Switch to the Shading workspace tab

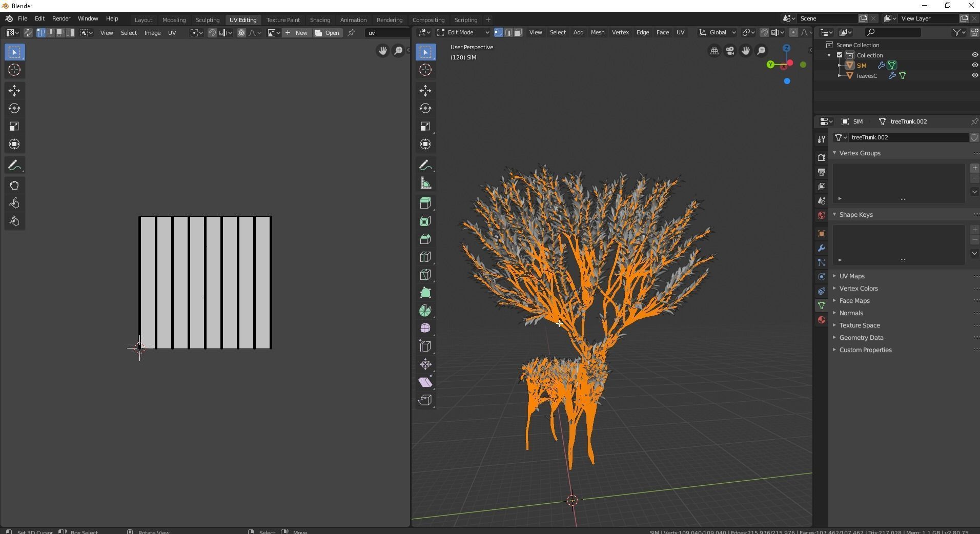[x=320, y=20]
